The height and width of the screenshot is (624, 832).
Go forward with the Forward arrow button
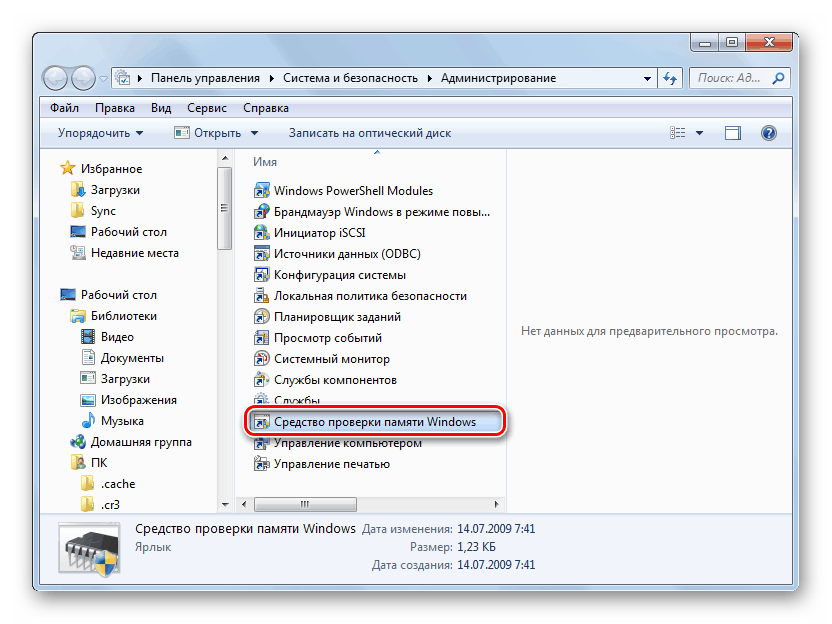point(83,79)
